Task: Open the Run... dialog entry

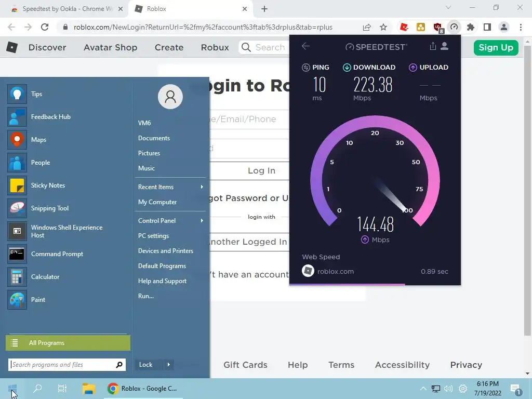Action: click(146, 296)
